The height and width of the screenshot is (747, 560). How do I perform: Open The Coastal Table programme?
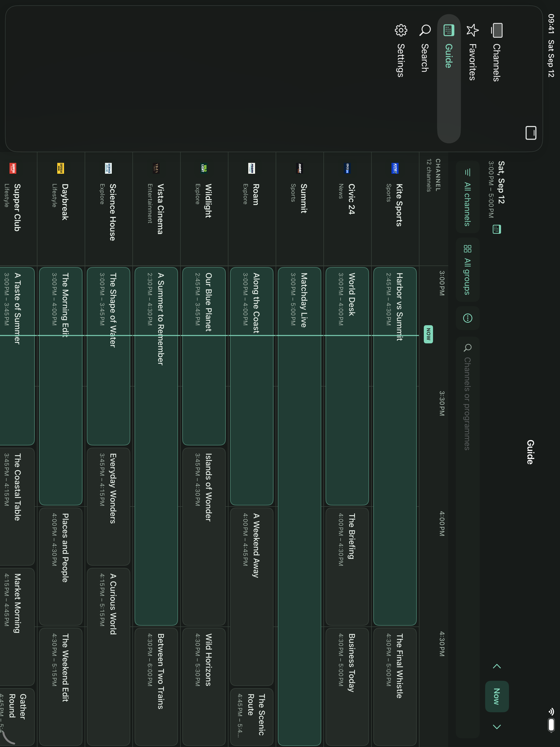pyautogui.click(x=17, y=507)
